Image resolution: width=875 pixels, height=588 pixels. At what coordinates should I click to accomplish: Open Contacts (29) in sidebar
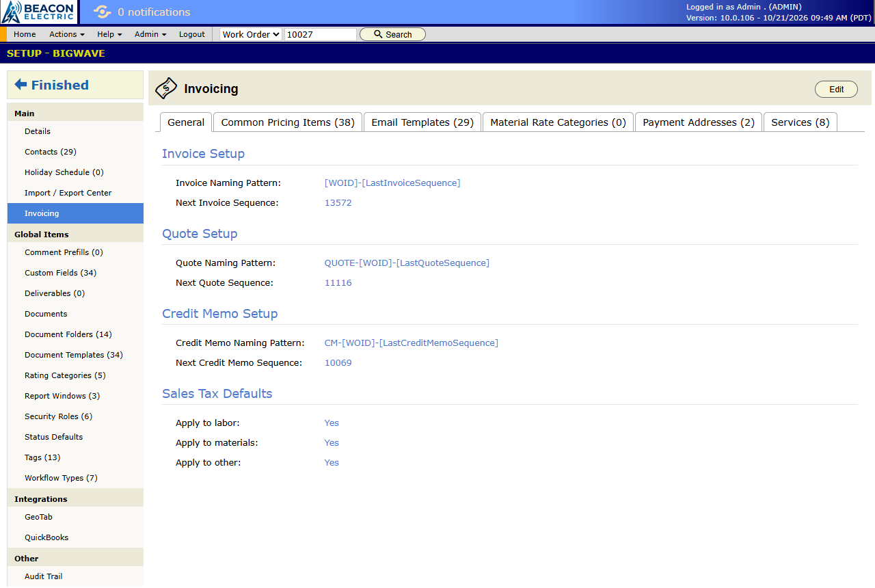[x=75, y=152]
